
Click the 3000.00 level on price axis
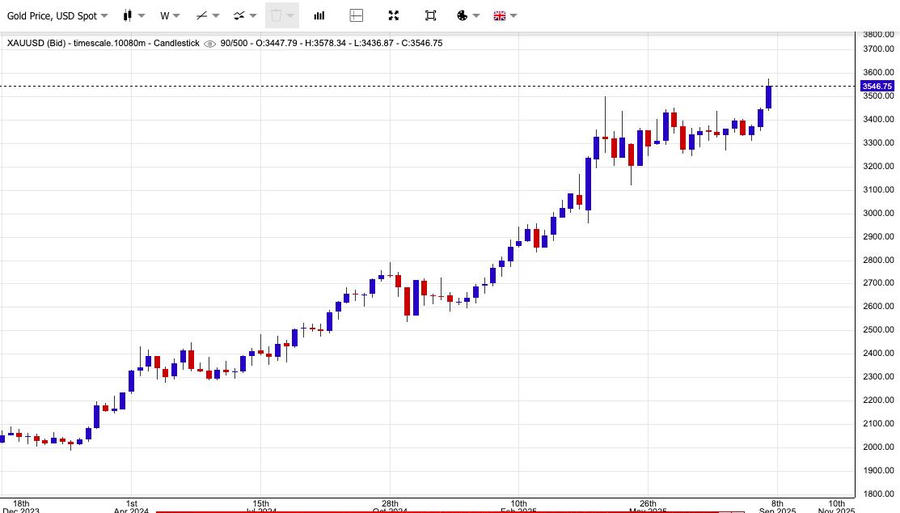[x=877, y=213]
